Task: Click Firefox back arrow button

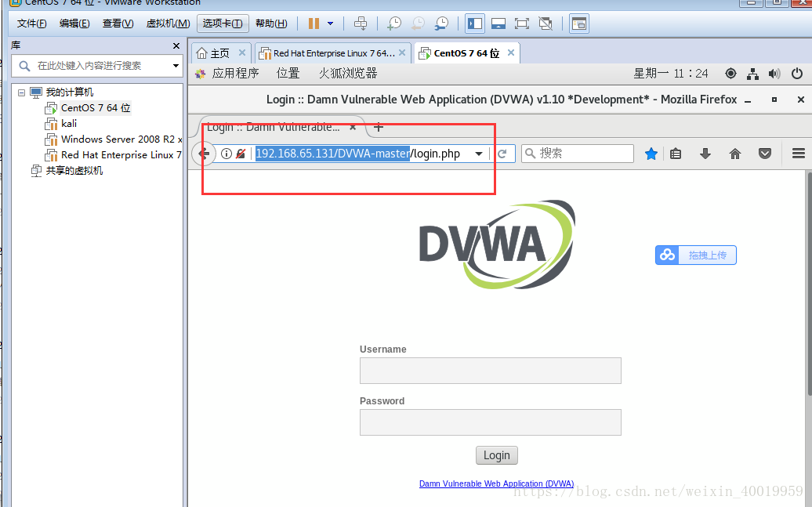Action: point(204,154)
